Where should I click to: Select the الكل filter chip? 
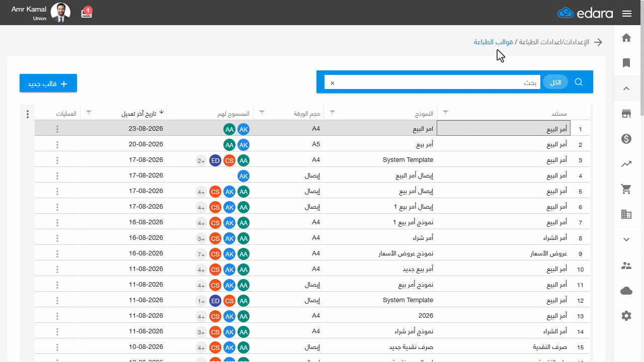[x=555, y=82]
